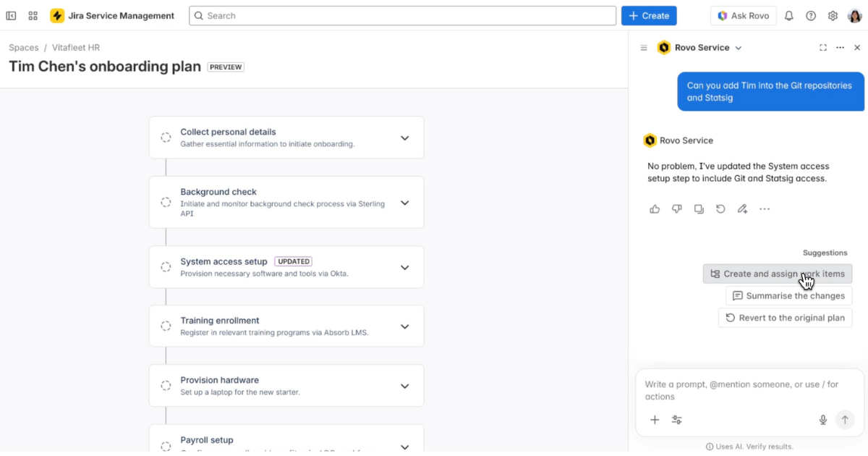Expand the System access setup step

[x=405, y=267]
